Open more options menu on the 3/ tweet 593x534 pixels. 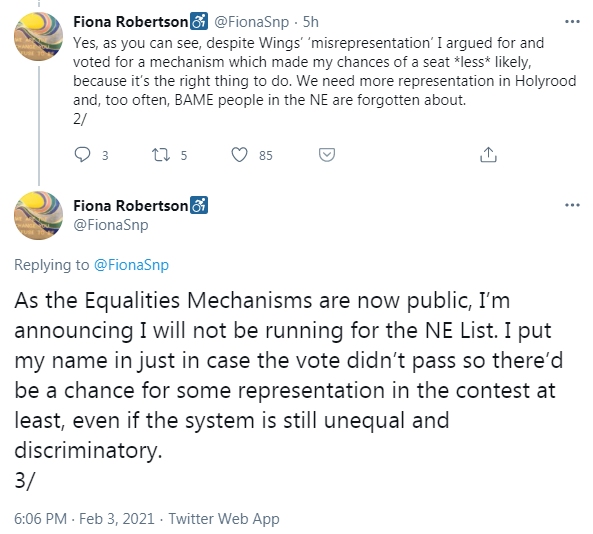tap(572, 205)
